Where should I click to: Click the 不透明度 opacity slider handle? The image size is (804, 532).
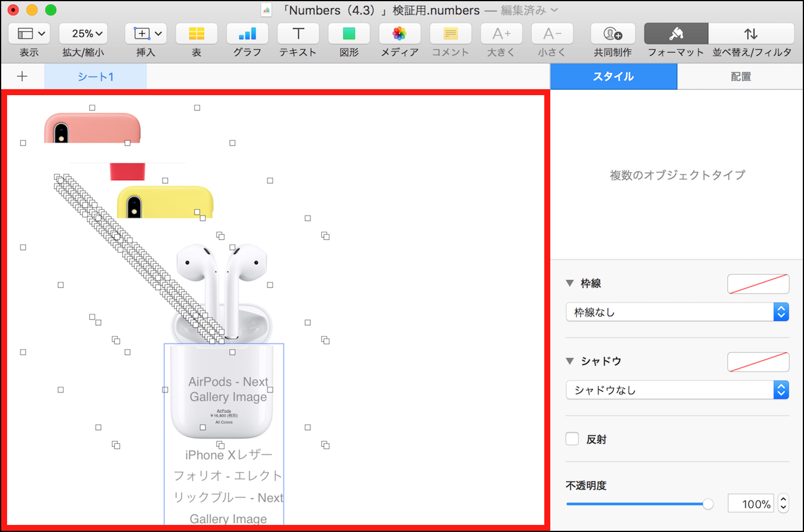[708, 504]
